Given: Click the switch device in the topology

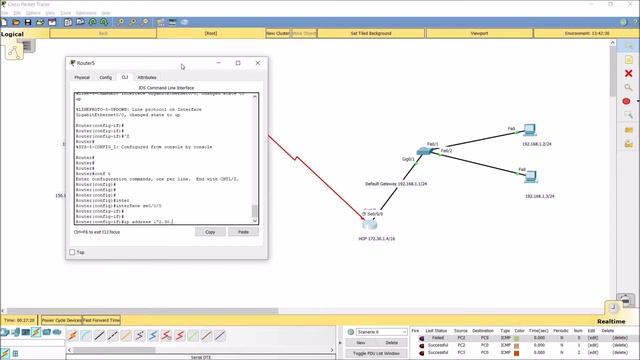Looking at the screenshot, I should (424, 151).
